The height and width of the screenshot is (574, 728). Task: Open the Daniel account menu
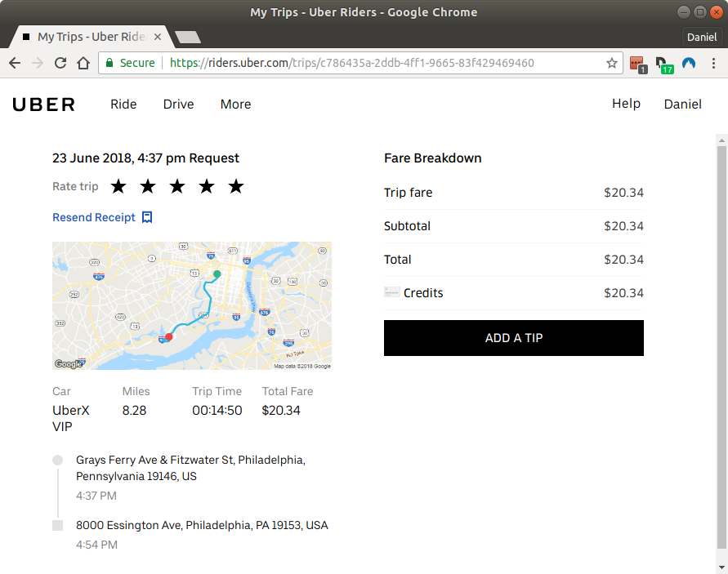pyautogui.click(x=682, y=104)
